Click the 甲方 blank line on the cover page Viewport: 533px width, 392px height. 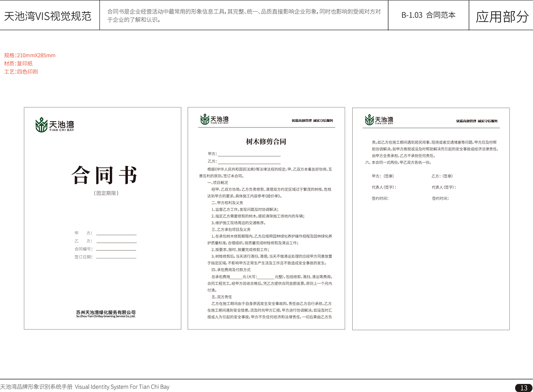tap(116, 234)
